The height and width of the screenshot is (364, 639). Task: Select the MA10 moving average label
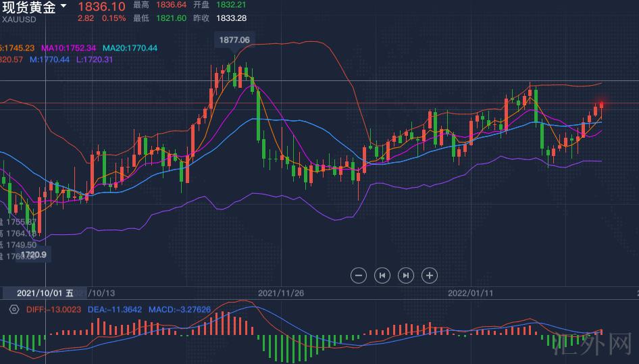click(x=69, y=48)
